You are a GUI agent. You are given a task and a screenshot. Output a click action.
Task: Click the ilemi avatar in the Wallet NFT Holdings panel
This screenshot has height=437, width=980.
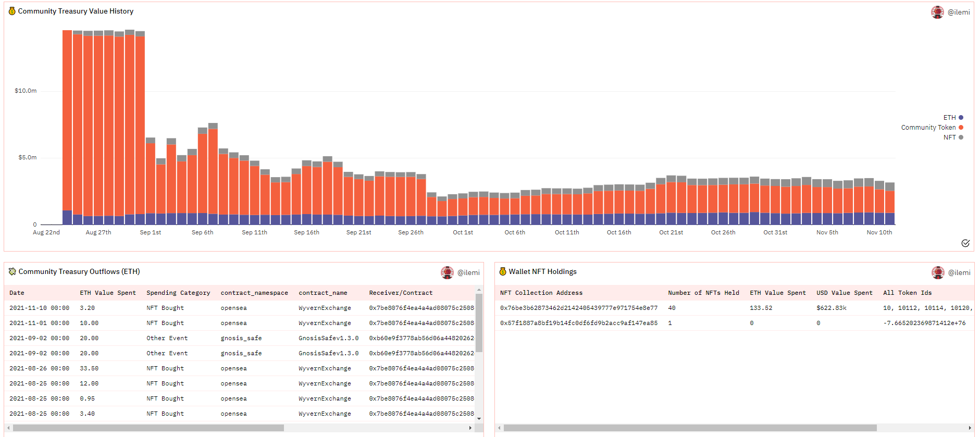(938, 272)
